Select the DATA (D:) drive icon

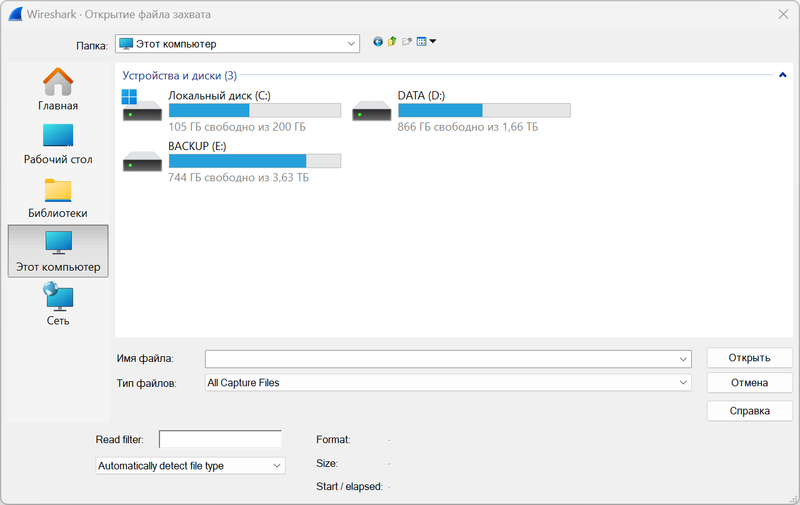tap(371, 110)
